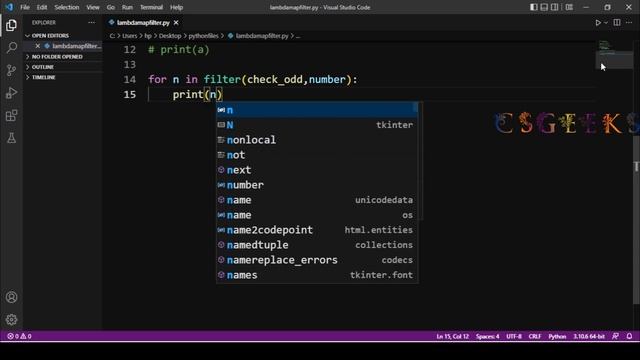
Task: Open the Selection menu
Action: pos(67,7)
